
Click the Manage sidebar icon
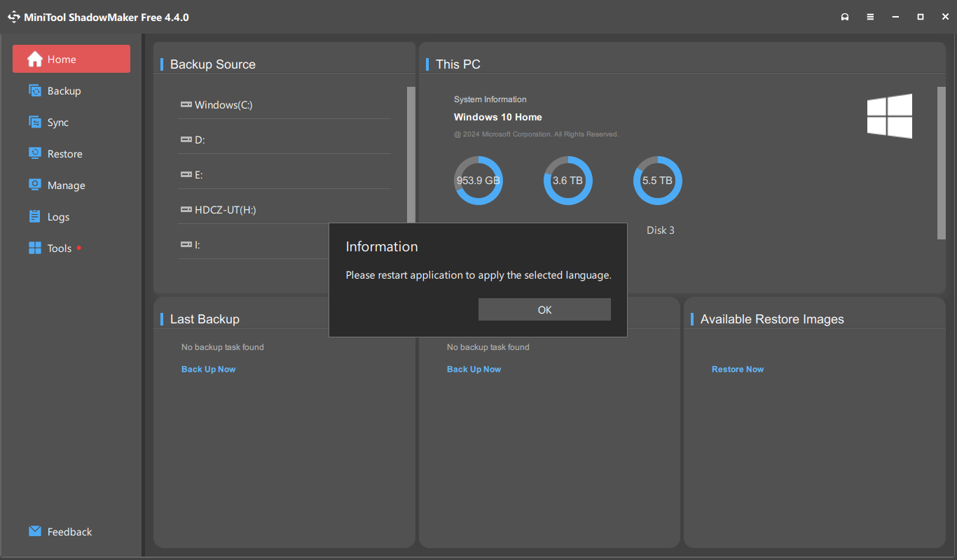point(35,185)
